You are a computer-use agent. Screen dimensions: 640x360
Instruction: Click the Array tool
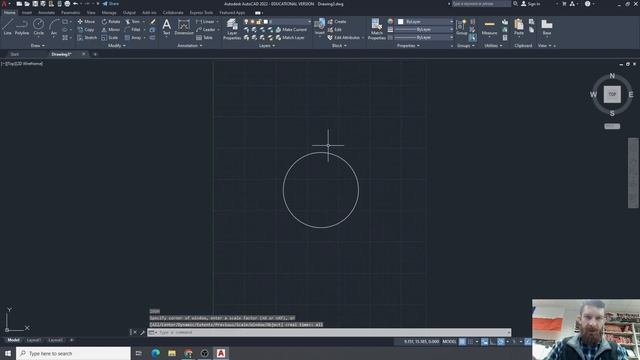[x=133, y=38]
